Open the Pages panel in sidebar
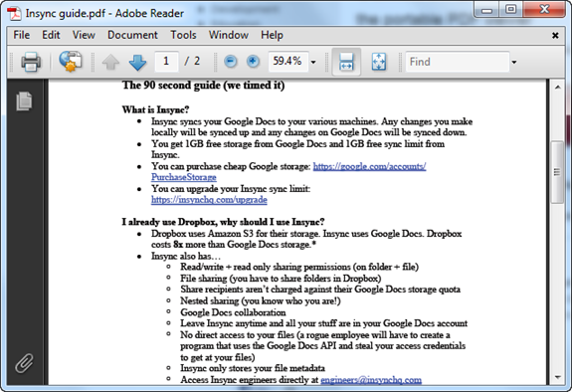572x392 pixels. (x=24, y=101)
